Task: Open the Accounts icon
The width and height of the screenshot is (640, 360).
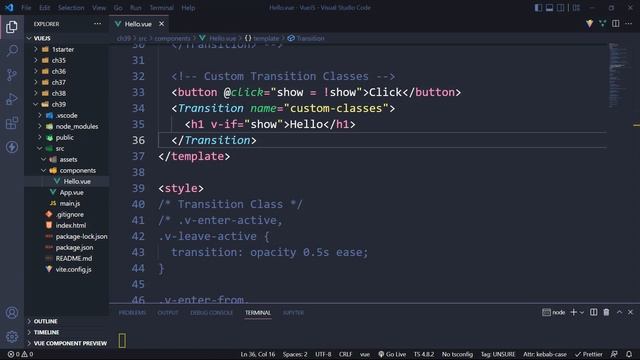Action: tap(12, 313)
